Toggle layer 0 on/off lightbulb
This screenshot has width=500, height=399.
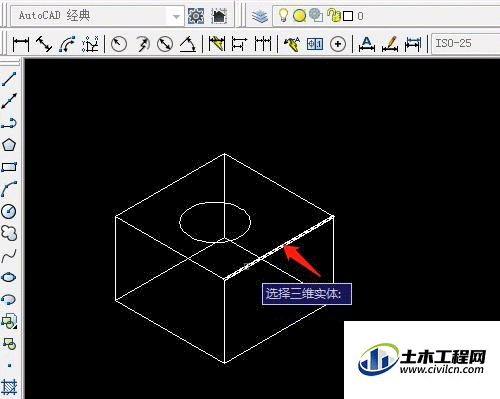(x=283, y=15)
